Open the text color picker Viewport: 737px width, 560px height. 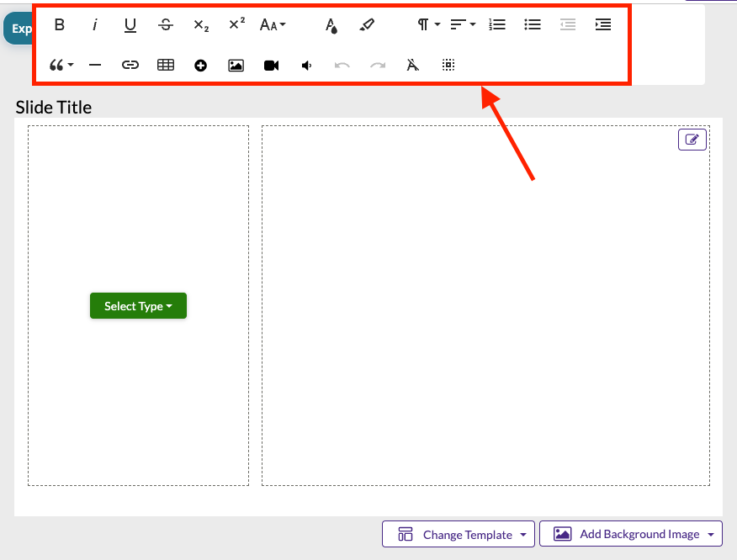(331, 24)
